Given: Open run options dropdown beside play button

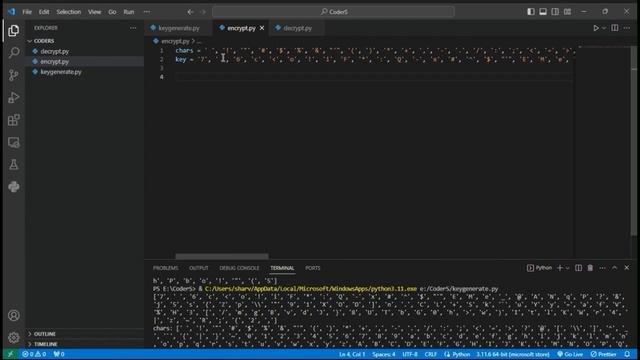Looking at the screenshot, I should 604,28.
